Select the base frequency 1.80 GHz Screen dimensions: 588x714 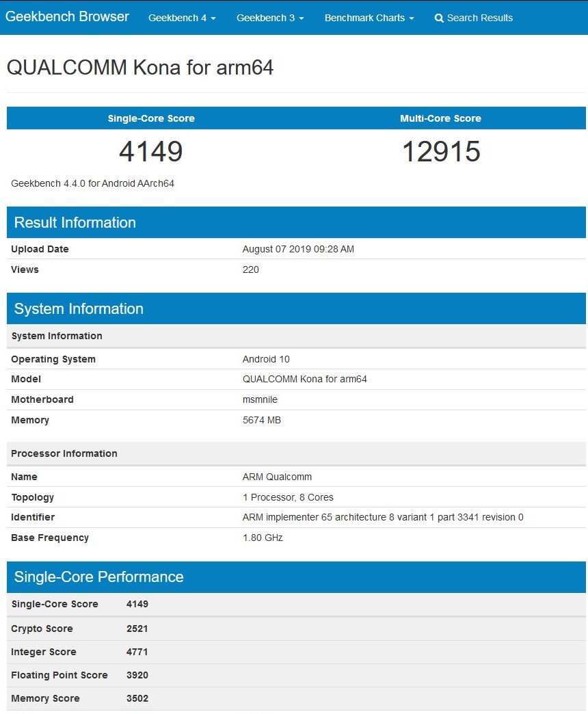(263, 538)
